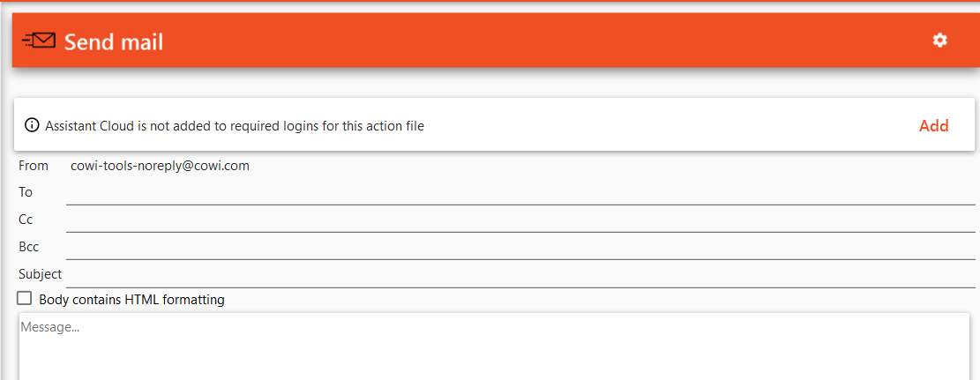Click the To label

[x=26, y=192]
